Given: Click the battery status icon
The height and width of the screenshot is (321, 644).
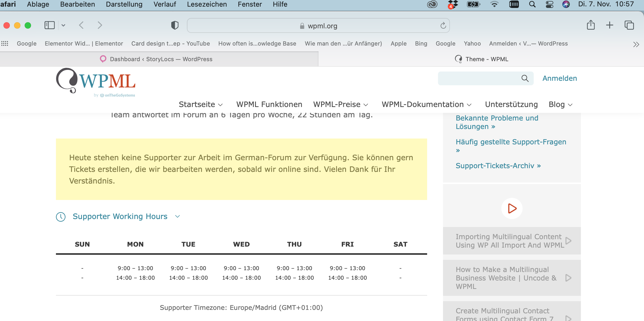Looking at the screenshot, I should pos(474,4).
